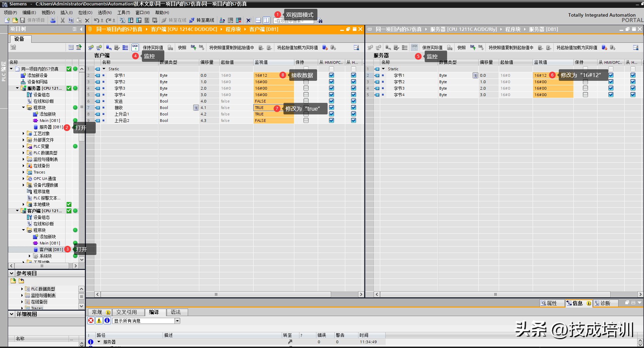Toggle HMI/OPC access for 字节4 in 服务器
Screen dimensions: 644x348
click(611, 95)
